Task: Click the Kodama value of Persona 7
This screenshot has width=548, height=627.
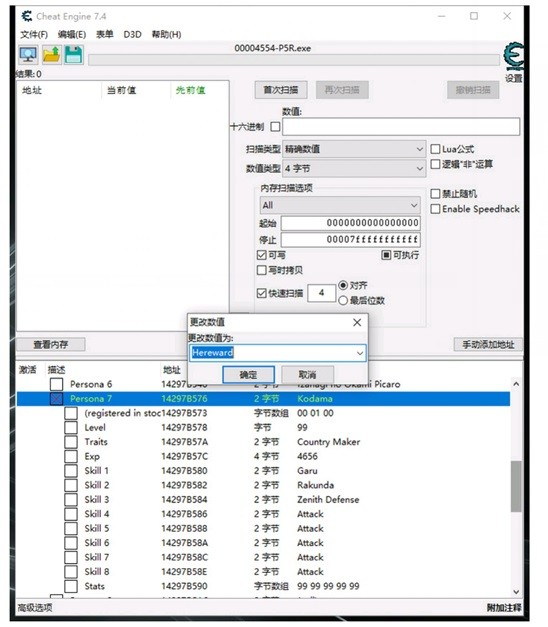Action: point(315,399)
